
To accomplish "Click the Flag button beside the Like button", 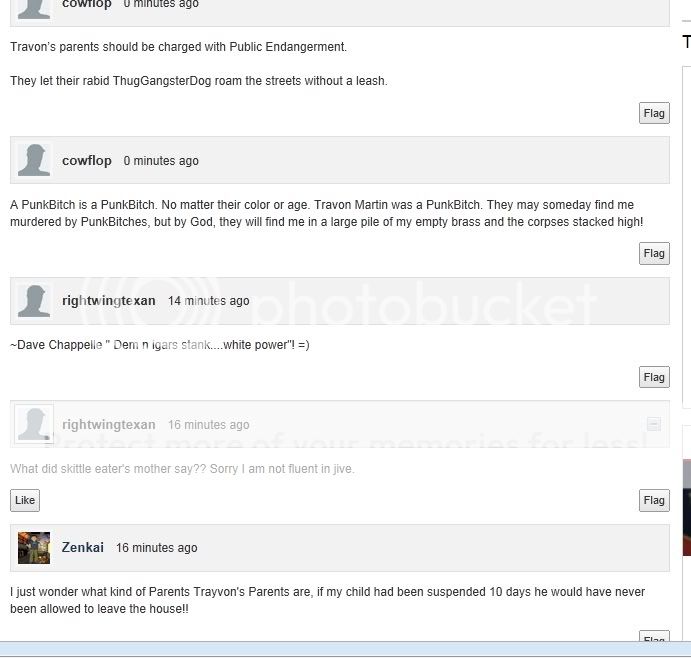I will click(x=654, y=500).
